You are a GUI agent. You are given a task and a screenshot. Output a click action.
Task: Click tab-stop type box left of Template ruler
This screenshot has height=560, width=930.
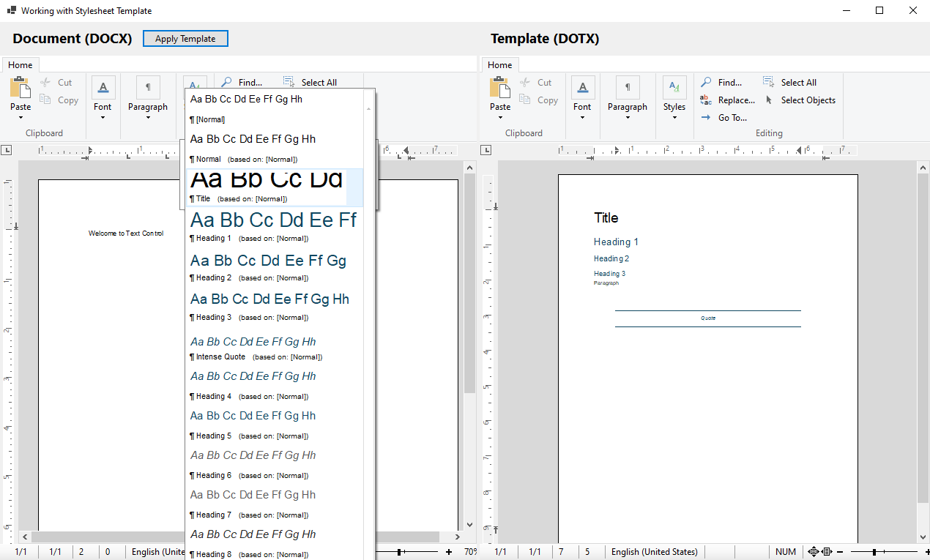tap(486, 150)
